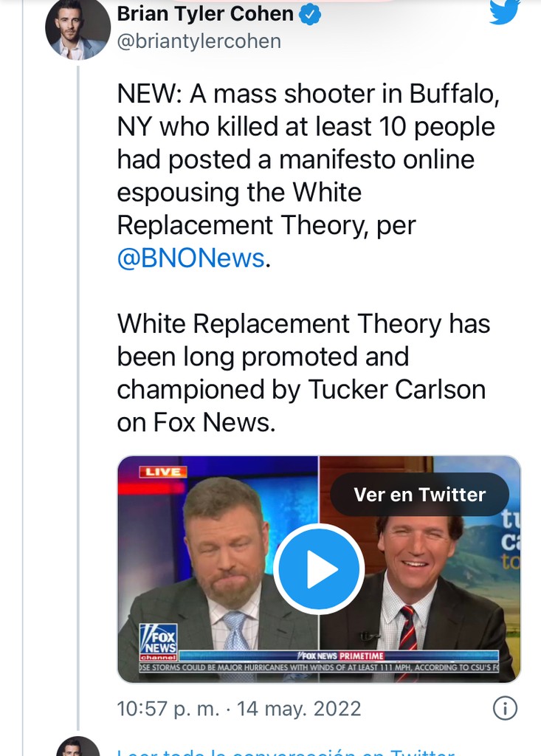Click the @briantylercohen handle
The width and height of the screenshot is (541, 756).
pos(199,41)
